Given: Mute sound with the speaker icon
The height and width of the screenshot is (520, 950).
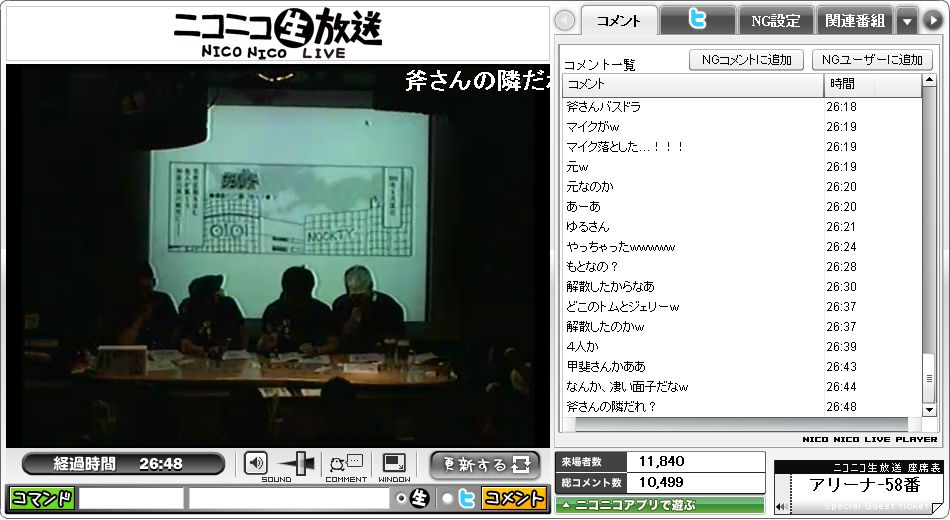Looking at the screenshot, I should (x=256, y=464).
